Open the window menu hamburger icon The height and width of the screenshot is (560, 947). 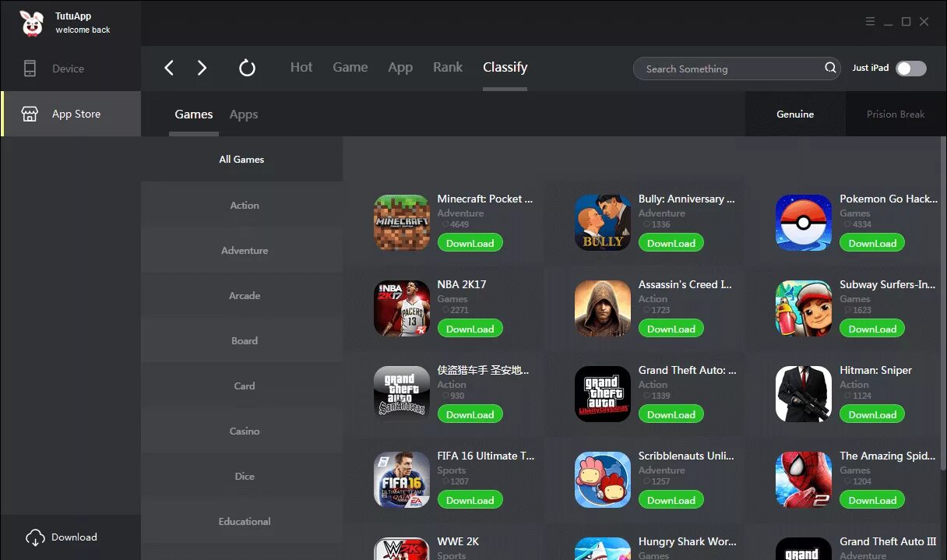[871, 22]
